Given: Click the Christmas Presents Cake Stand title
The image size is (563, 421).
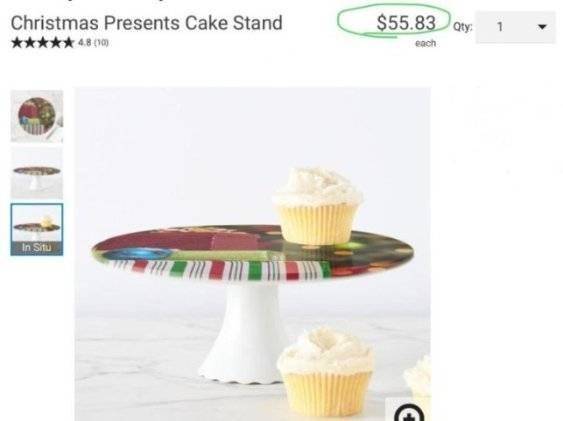Looking at the screenshot, I should [146, 23].
